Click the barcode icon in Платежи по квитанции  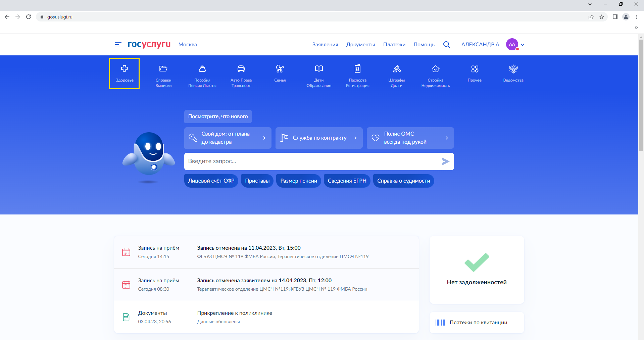[x=440, y=323]
